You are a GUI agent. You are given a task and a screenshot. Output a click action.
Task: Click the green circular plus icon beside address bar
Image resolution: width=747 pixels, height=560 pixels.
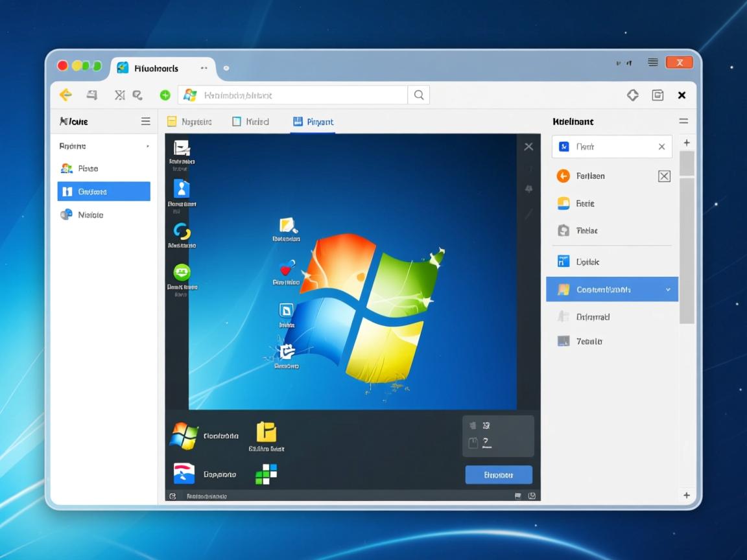(x=165, y=95)
